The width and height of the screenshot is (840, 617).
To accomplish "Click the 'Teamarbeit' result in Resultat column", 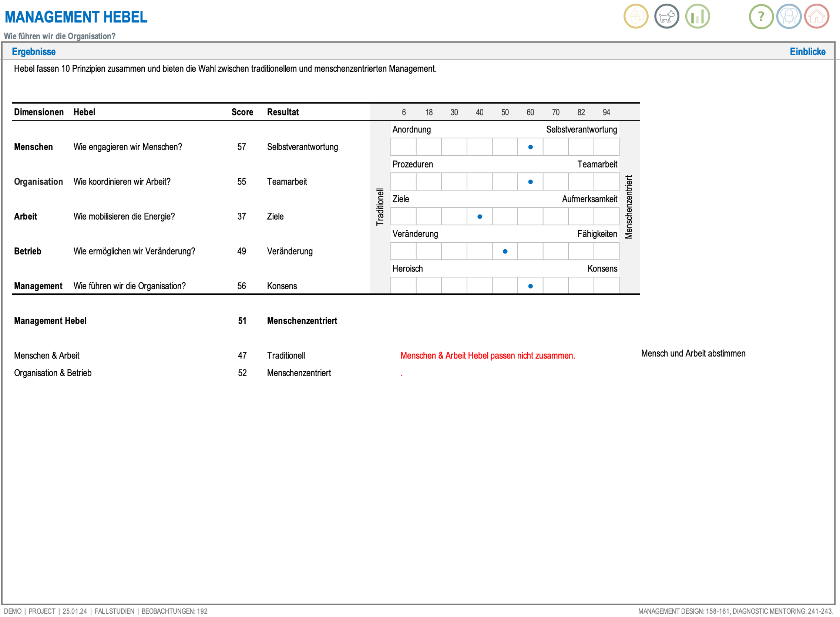I will [x=287, y=182].
